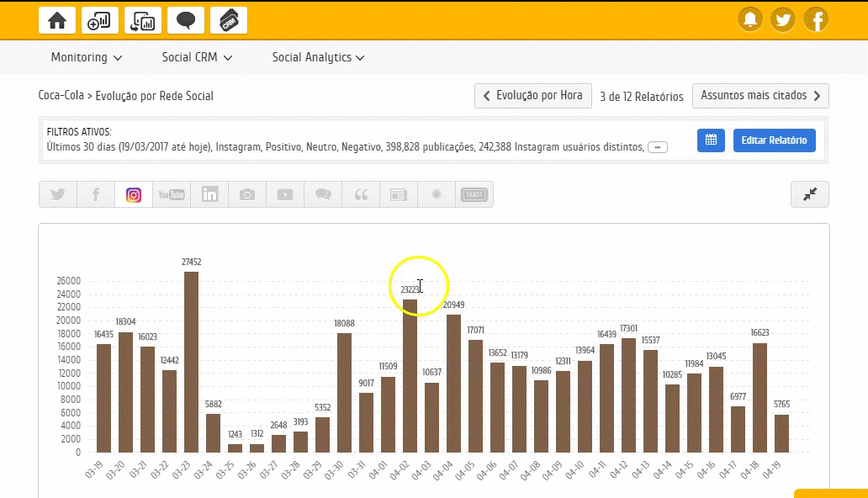The image size is (868, 498).
Task: Collapse chart with the shrink arrows icon
Action: pyautogui.click(x=810, y=194)
